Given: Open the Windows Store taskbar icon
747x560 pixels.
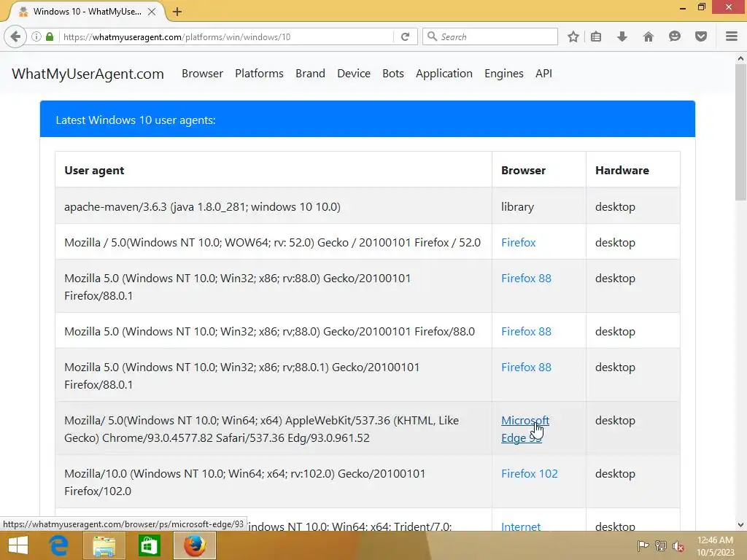Looking at the screenshot, I should tap(149, 545).
